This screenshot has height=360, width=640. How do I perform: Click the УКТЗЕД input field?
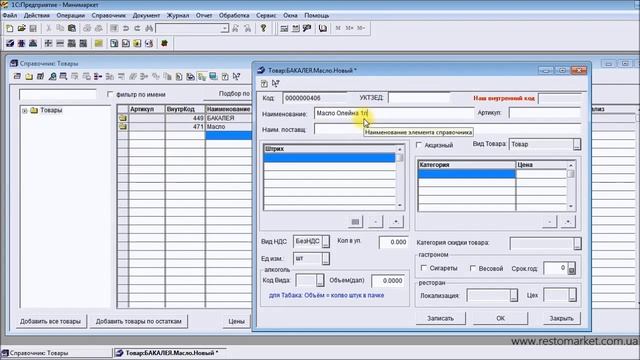click(x=419, y=98)
